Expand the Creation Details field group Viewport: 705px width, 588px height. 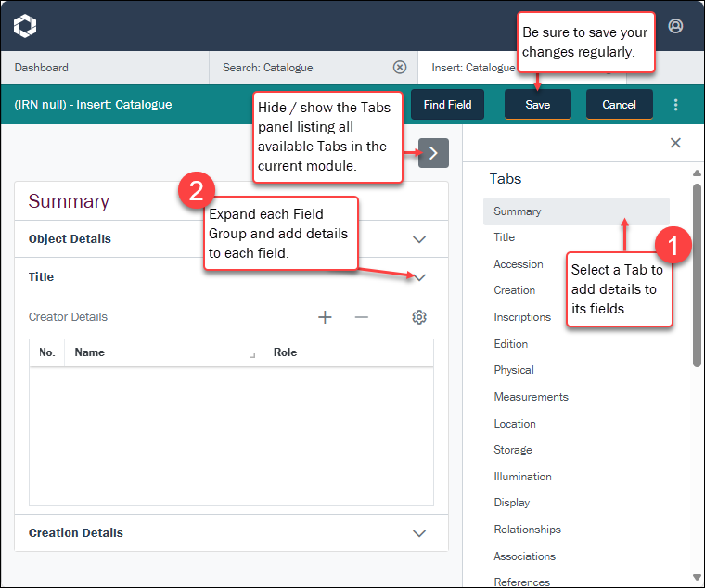pyautogui.click(x=419, y=533)
